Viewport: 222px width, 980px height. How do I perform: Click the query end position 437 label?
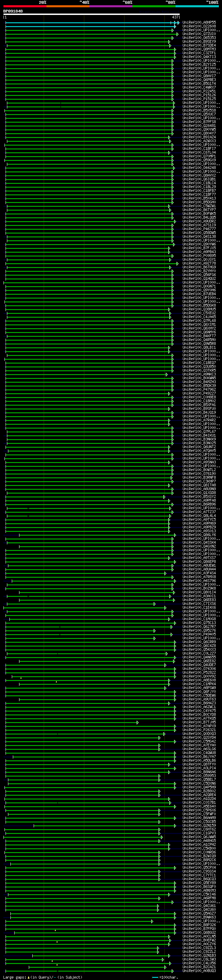175,17
